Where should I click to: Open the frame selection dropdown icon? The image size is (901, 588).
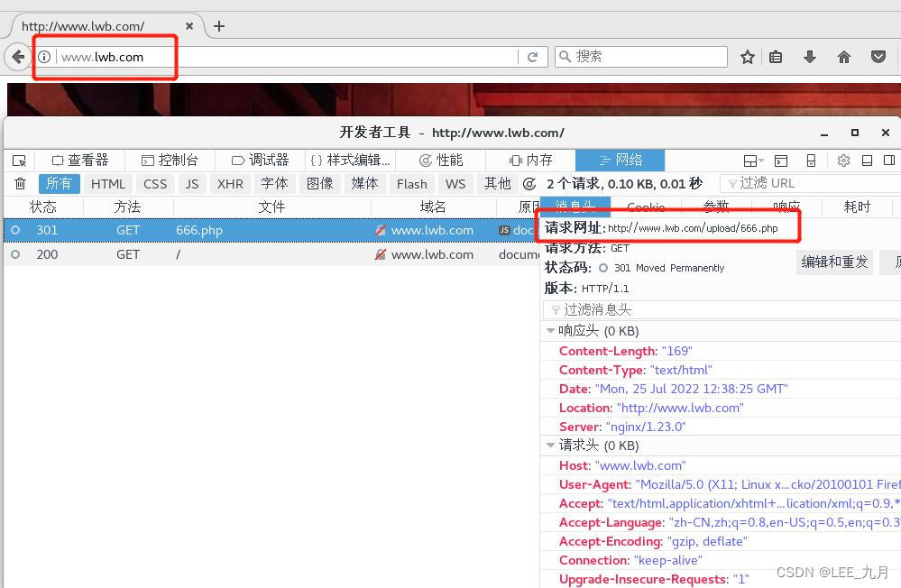(753, 161)
